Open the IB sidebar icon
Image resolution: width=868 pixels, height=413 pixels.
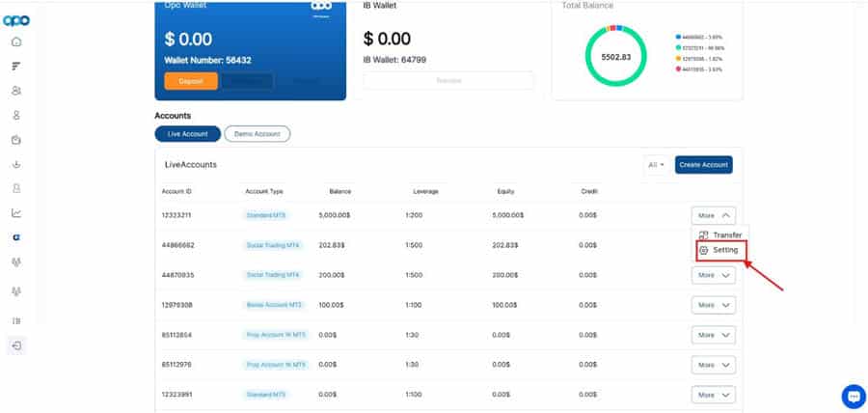[x=16, y=321]
